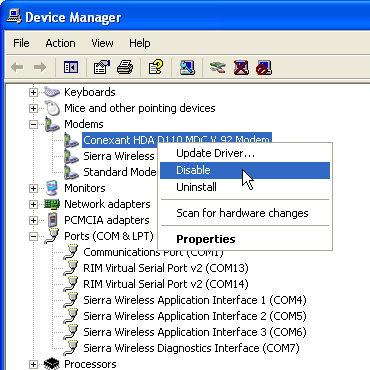Open the Help menu
Image resolution: width=370 pixels, height=370 pixels.
pos(140,43)
